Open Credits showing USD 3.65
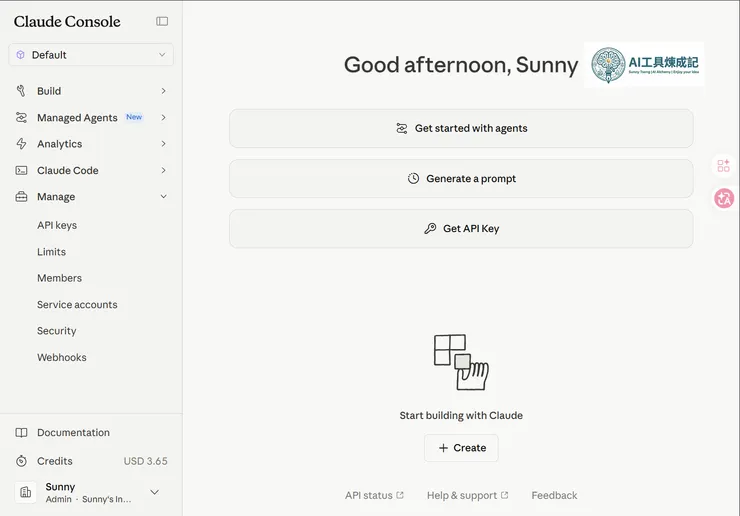This screenshot has width=740, height=516. (92, 461)
